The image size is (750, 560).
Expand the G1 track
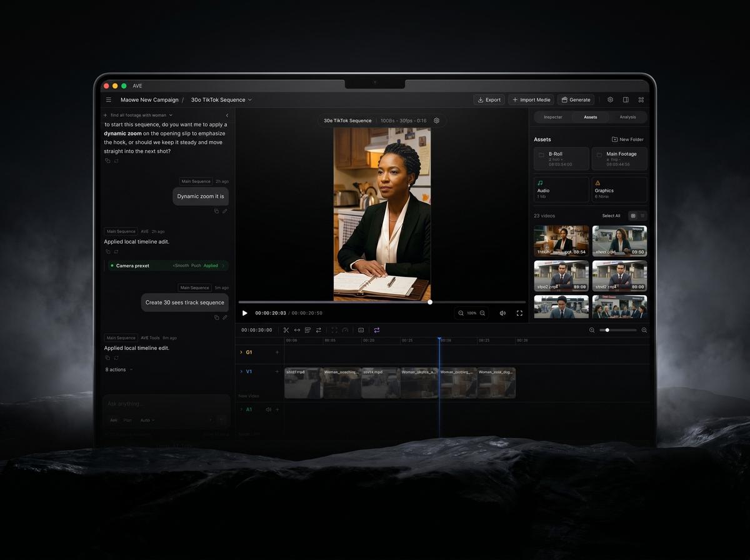pos(241,352)
